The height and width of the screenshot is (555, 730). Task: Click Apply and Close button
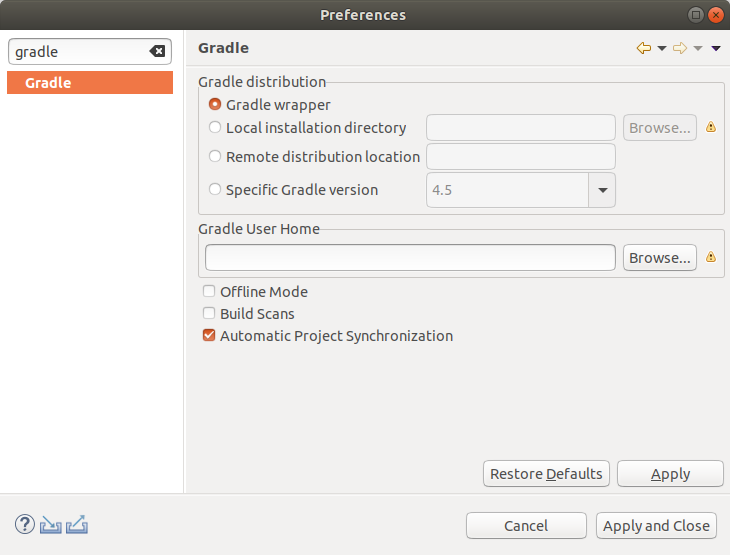tap(656, 526)
